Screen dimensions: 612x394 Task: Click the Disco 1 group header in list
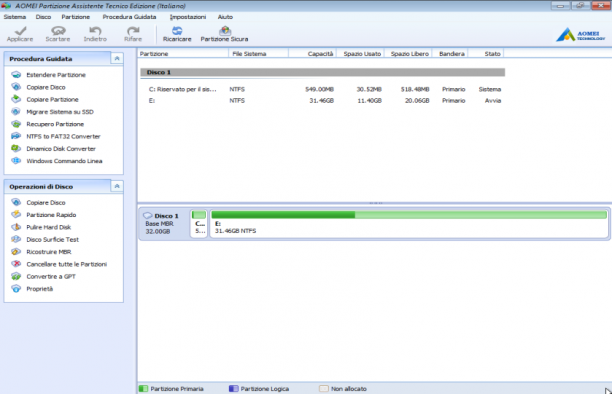322,72
